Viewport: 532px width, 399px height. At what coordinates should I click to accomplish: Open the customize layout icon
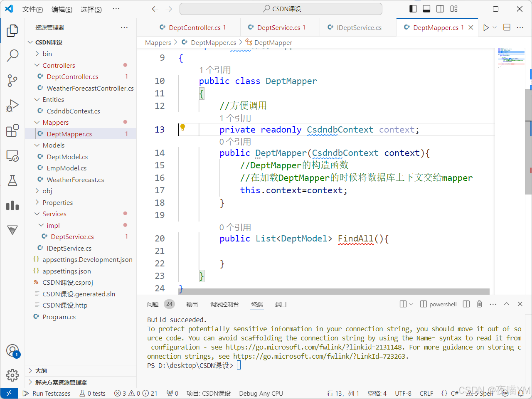pos(454,9)
